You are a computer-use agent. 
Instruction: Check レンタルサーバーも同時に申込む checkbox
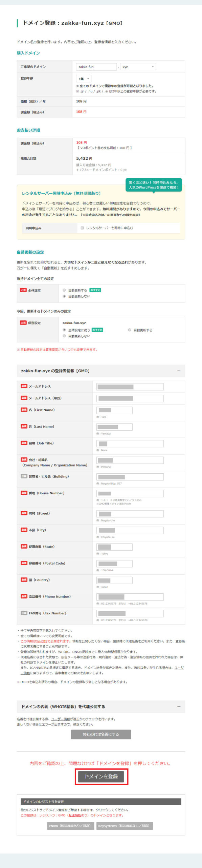tap(82, 228)
